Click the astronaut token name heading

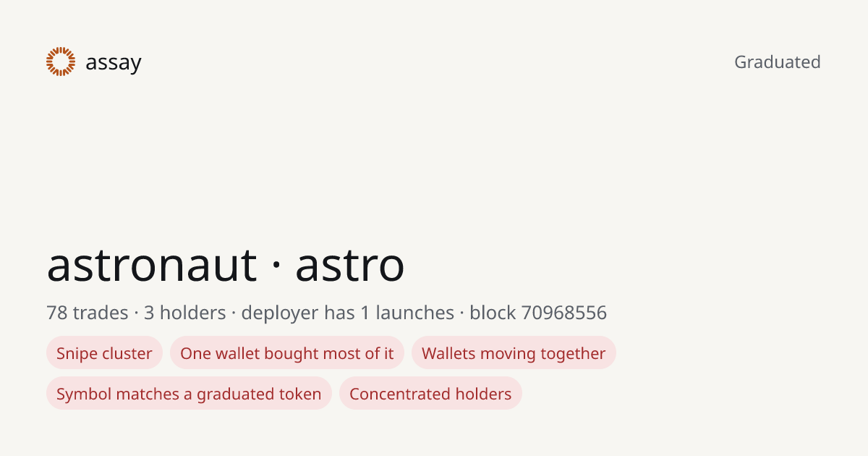point(152,265)
